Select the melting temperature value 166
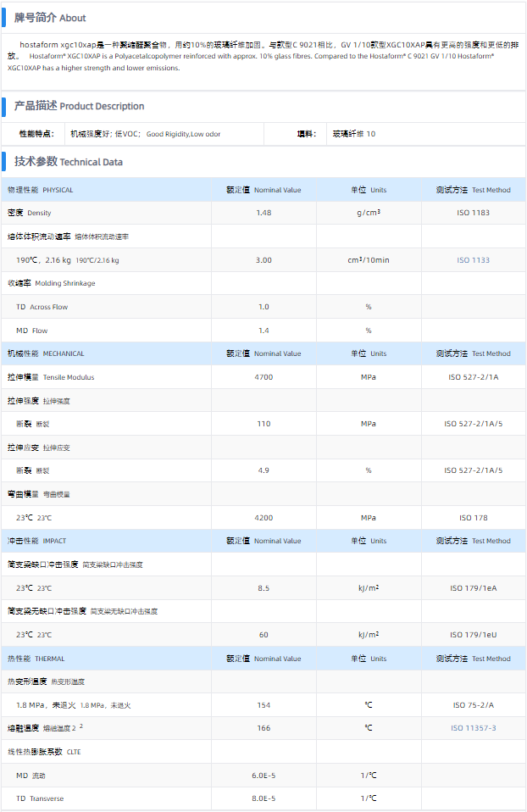The image size is (527, 812). 263,728
